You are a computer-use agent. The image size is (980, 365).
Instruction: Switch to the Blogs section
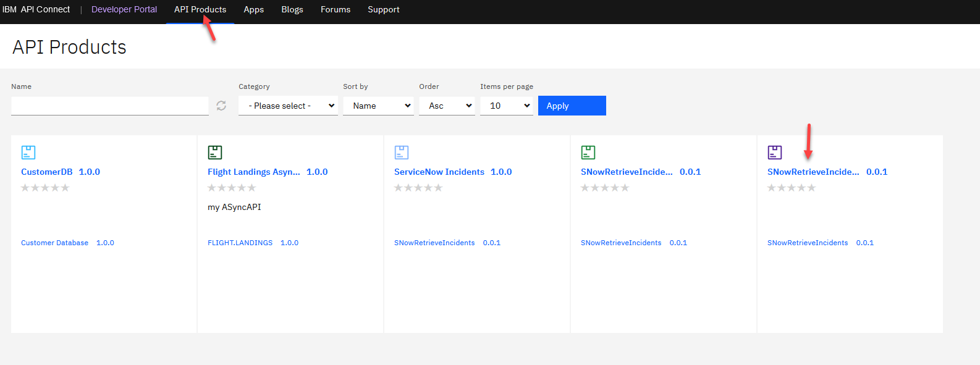292,10
